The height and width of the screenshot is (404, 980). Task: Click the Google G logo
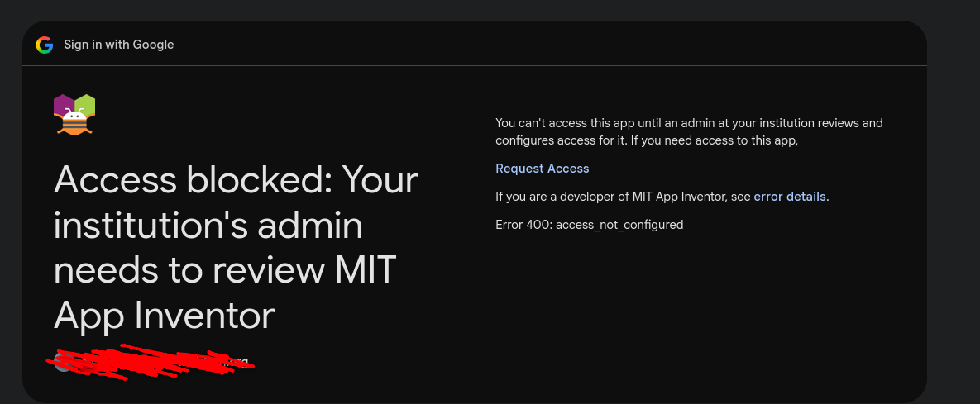pyautogui.click(x=45, y=45)
